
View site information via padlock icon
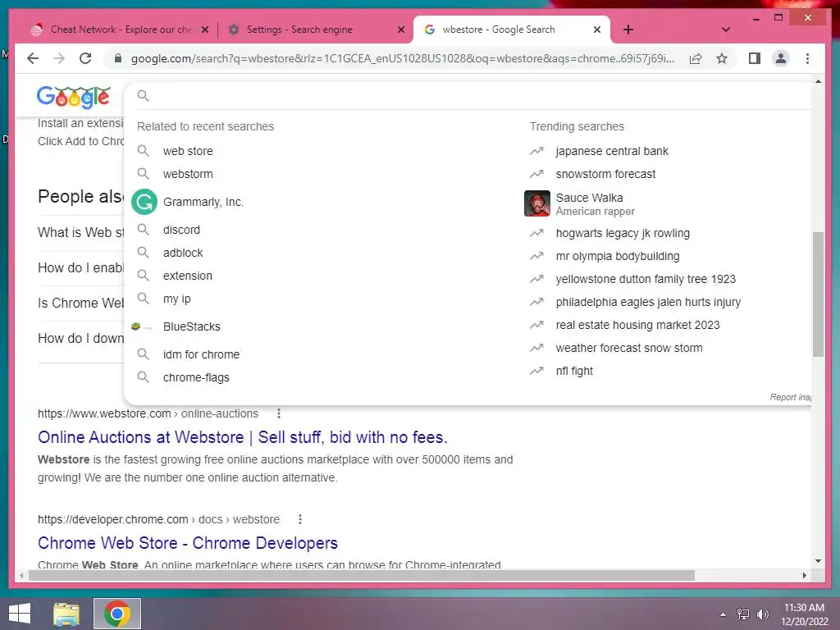(118, 58)
